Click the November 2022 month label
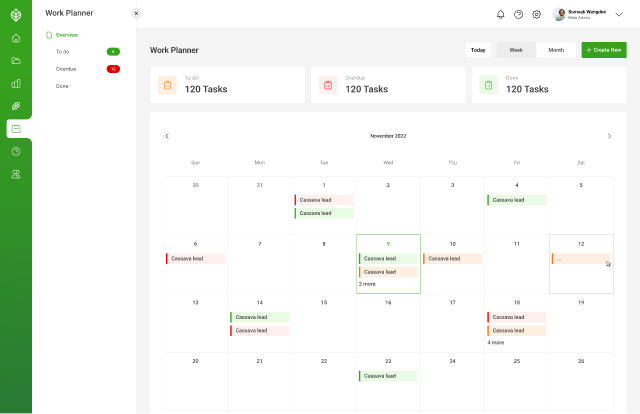The image size is (640, 414). [x=388, y=136]
